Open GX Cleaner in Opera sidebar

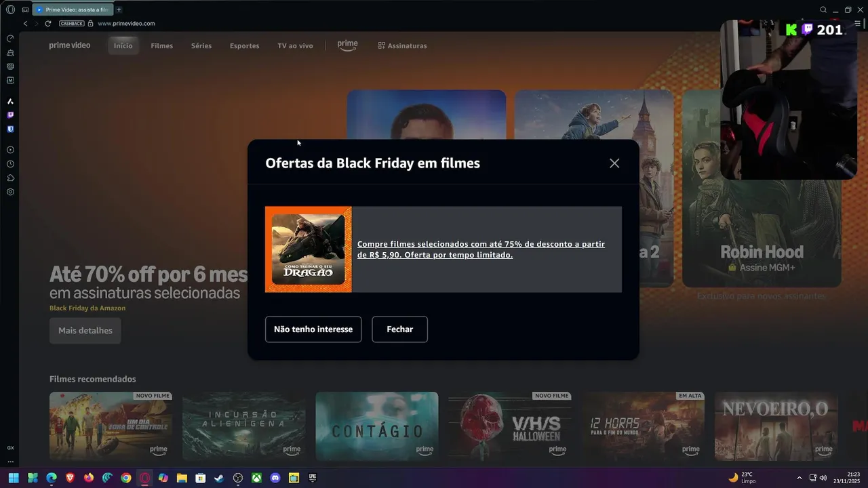[x=10, y=53]
